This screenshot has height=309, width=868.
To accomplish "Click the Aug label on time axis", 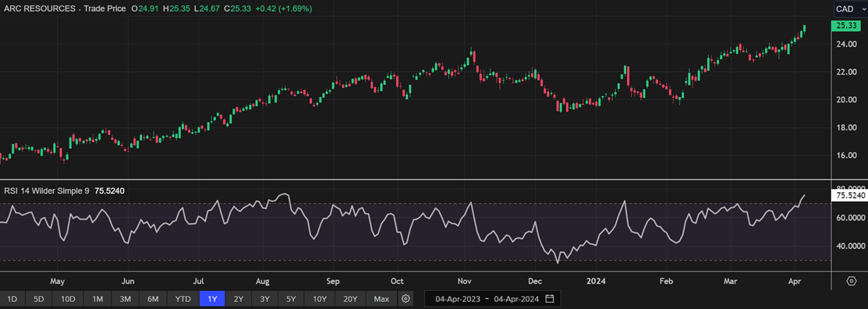I will pos(262,281).
